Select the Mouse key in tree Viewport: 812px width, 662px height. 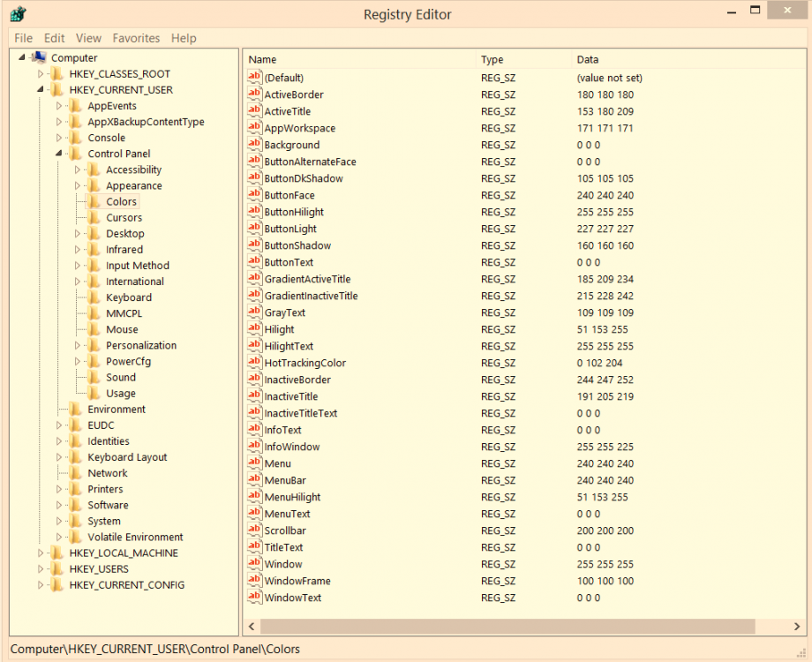click(122, 329)
